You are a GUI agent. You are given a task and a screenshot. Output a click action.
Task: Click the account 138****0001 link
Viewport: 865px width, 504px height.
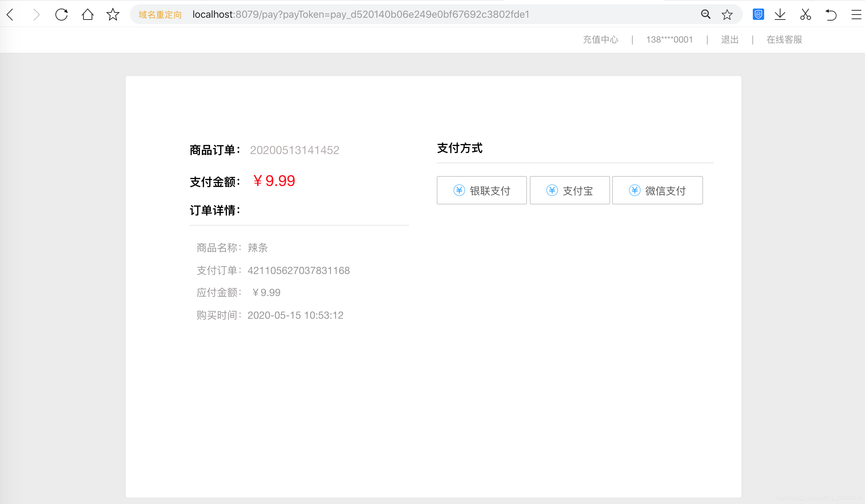click(669, 39)
